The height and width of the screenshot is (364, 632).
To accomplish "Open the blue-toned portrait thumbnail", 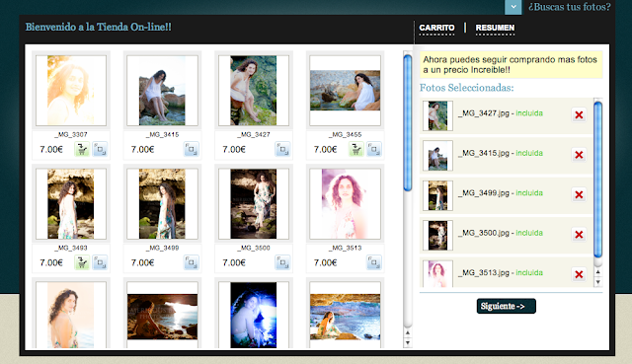I will pyautogui.click(x=254, y=315).
